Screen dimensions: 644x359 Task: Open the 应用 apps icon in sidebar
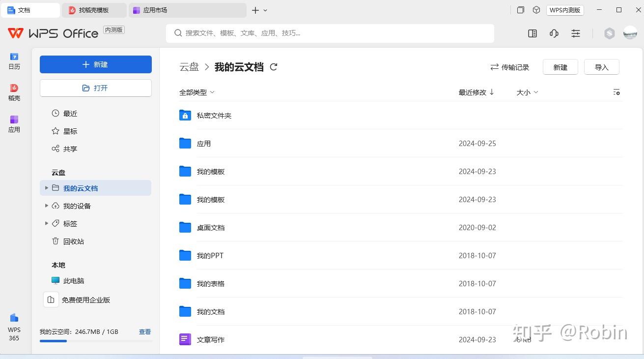click(x=14, y=123)
